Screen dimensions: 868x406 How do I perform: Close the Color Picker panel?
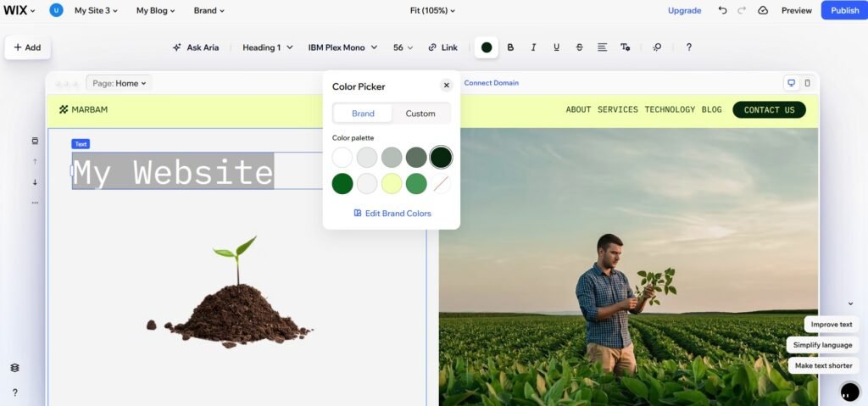coord(446,86)
